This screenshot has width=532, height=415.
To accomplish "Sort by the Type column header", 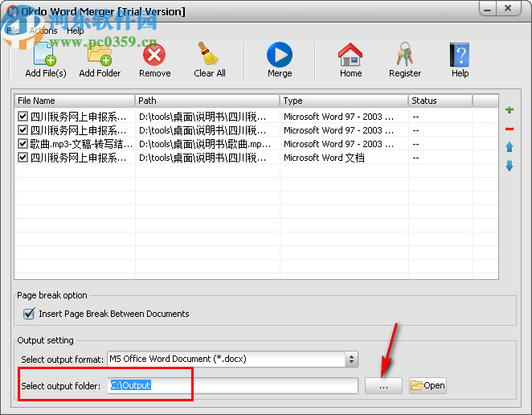I will (344, 101).
